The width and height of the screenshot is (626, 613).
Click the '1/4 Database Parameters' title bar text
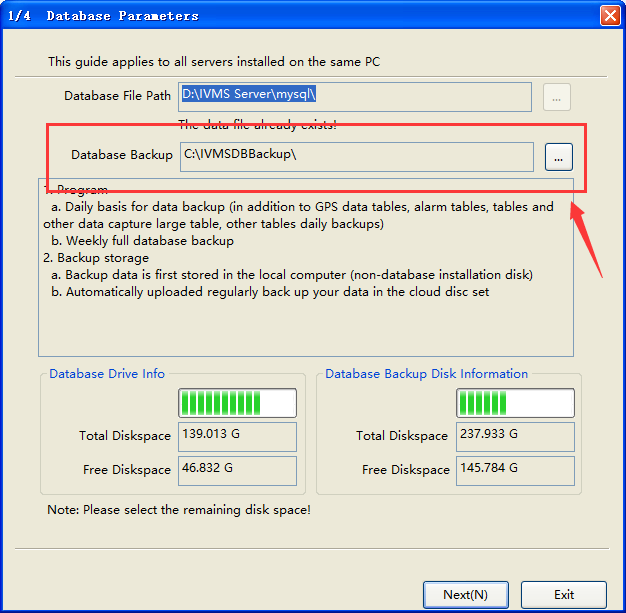click(x=103, y=16)
